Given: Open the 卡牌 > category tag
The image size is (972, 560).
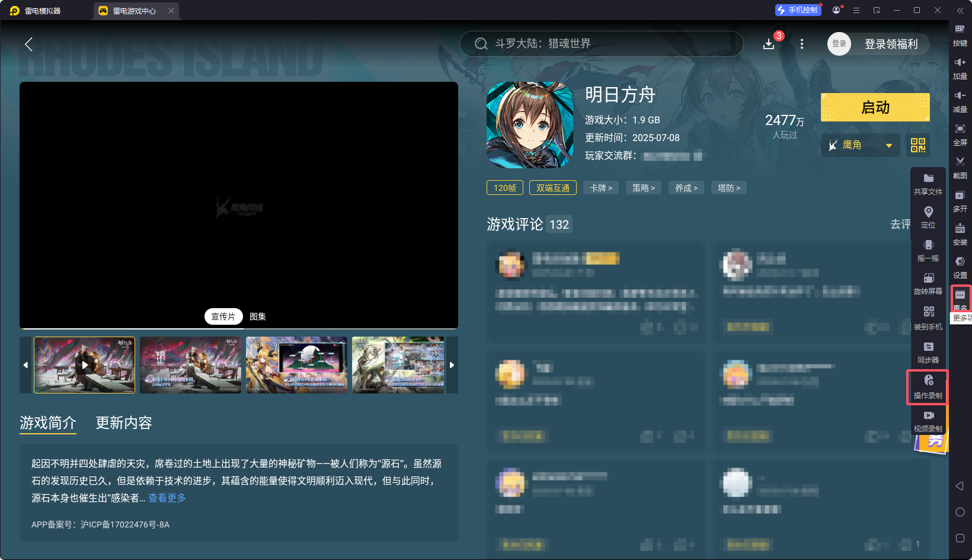Looking at the screenshot, I should click(x=601, y=188).
